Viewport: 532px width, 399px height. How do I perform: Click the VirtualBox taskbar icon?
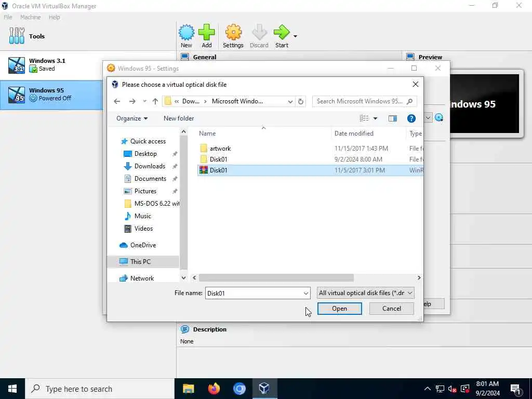click(x=264, y=389)
